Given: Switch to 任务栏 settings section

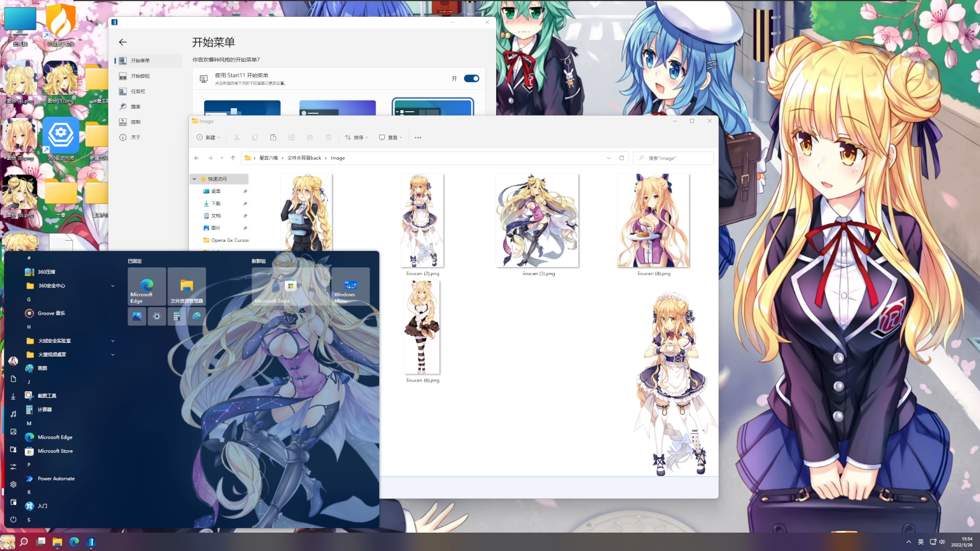Looking at the screenshot, I should click(x=138, y=91).
